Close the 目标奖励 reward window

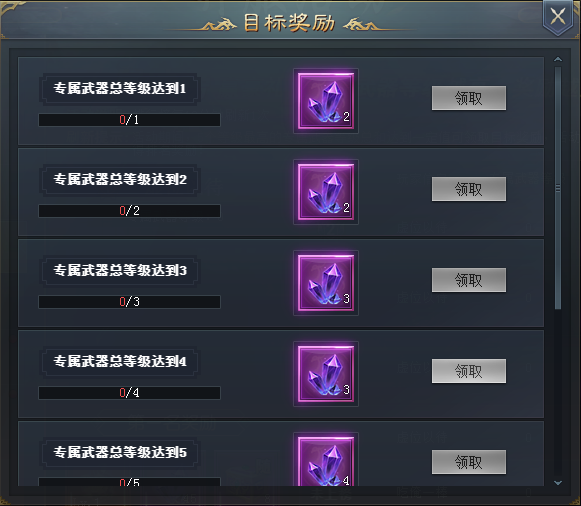pyautogui.click(x=558, y=17)
